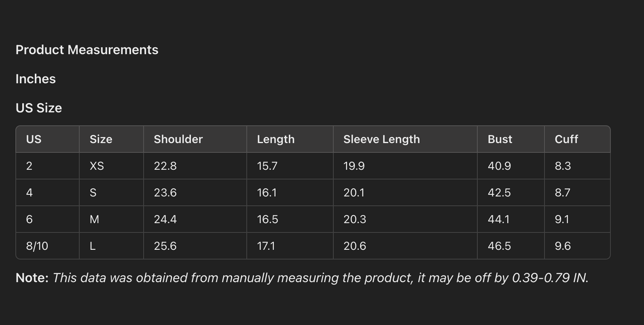Click the Product Measurements heading
This screenshot has width=644, height=325.
click(87, 50)
